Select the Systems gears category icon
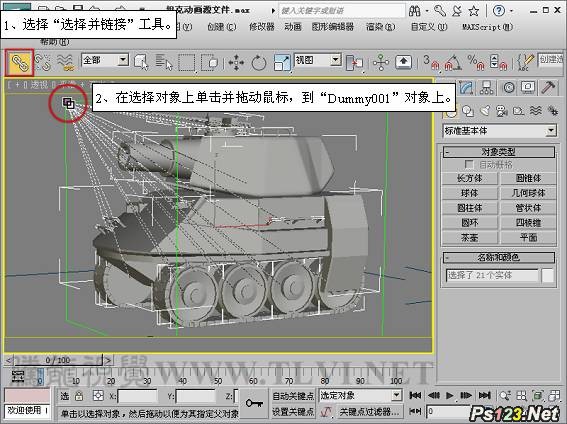Viewport: 567px width, 424px height. click(x=553, y=111)
